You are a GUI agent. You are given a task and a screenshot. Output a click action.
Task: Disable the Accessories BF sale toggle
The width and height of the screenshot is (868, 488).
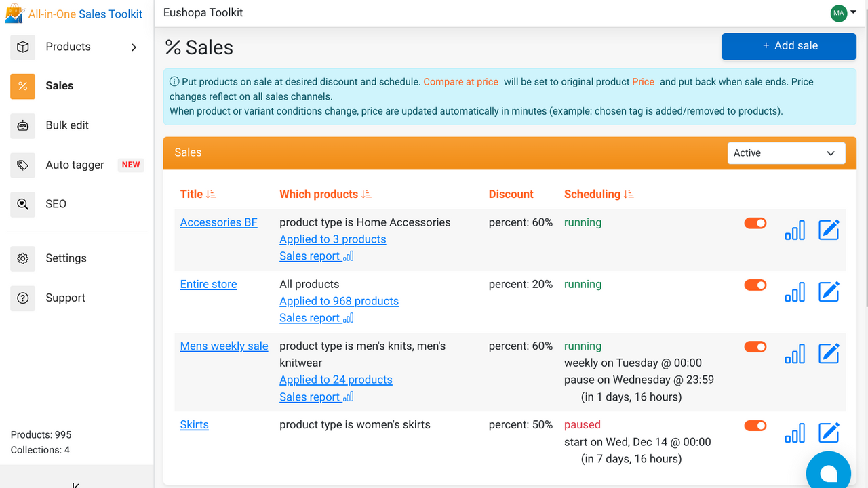point(755,223)
